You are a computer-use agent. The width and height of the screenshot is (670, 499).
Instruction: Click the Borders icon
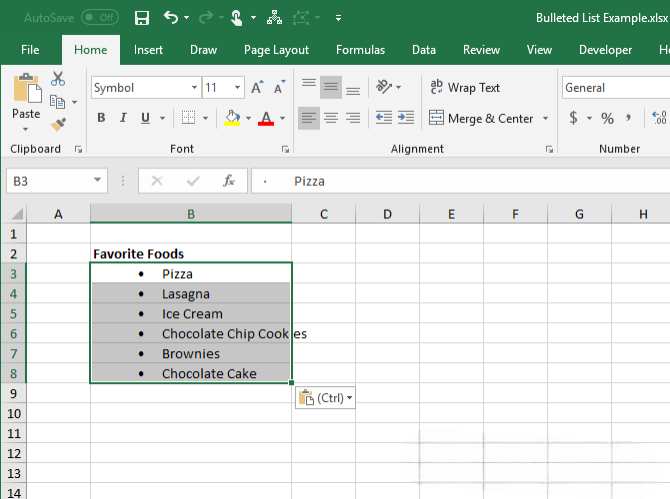click(188, 117)
